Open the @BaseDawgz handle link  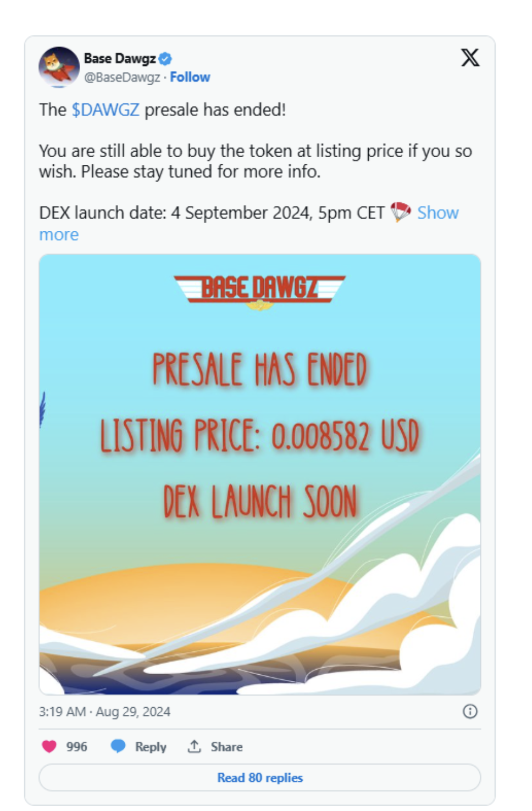tap(122, 77)
